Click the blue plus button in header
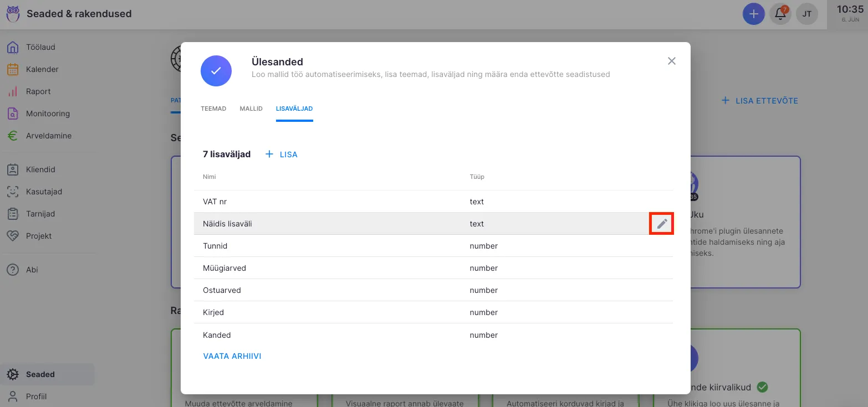Screen dimensions: 868x407 [753, 14]
